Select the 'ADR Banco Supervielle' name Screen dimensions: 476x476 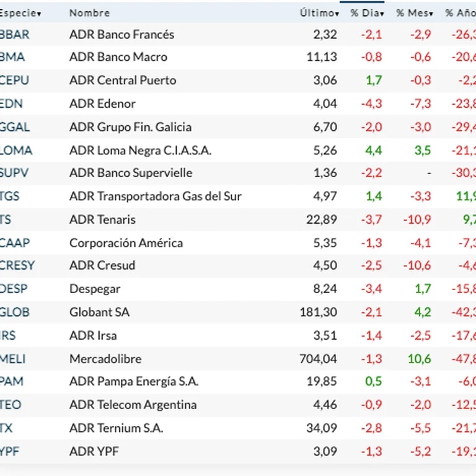tap(131, 173)
